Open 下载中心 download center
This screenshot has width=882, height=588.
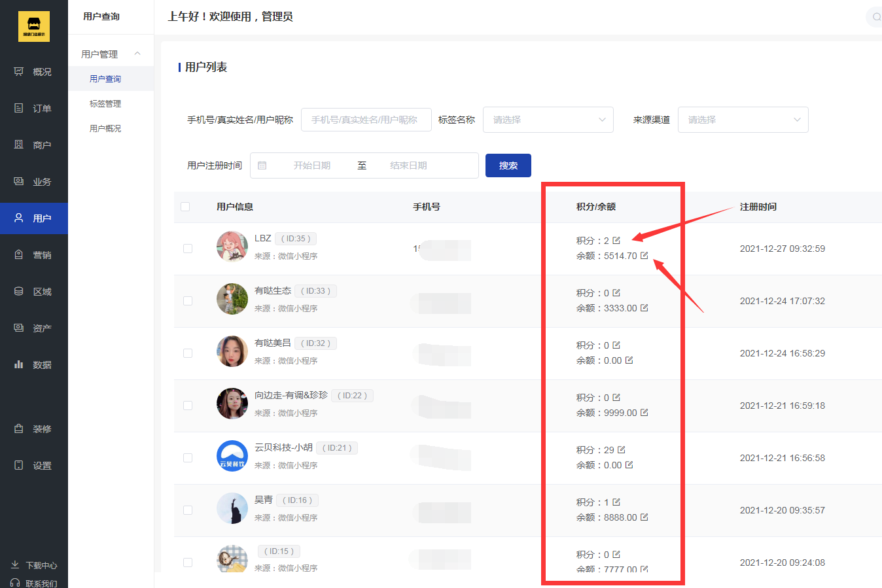click(34, 565)
